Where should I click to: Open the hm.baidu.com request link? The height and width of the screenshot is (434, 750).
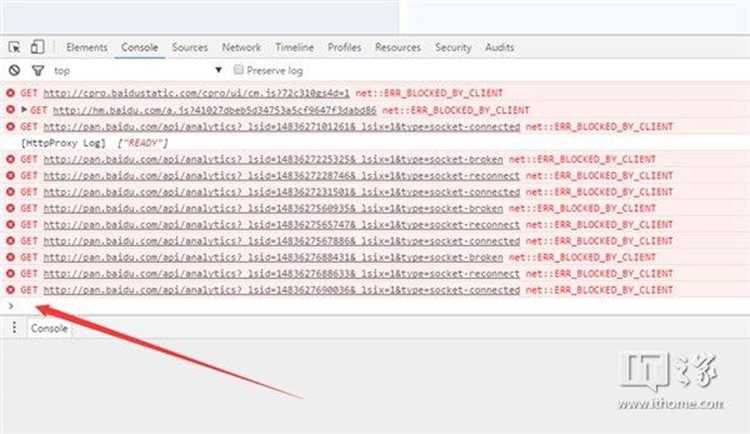coord(214,110)
